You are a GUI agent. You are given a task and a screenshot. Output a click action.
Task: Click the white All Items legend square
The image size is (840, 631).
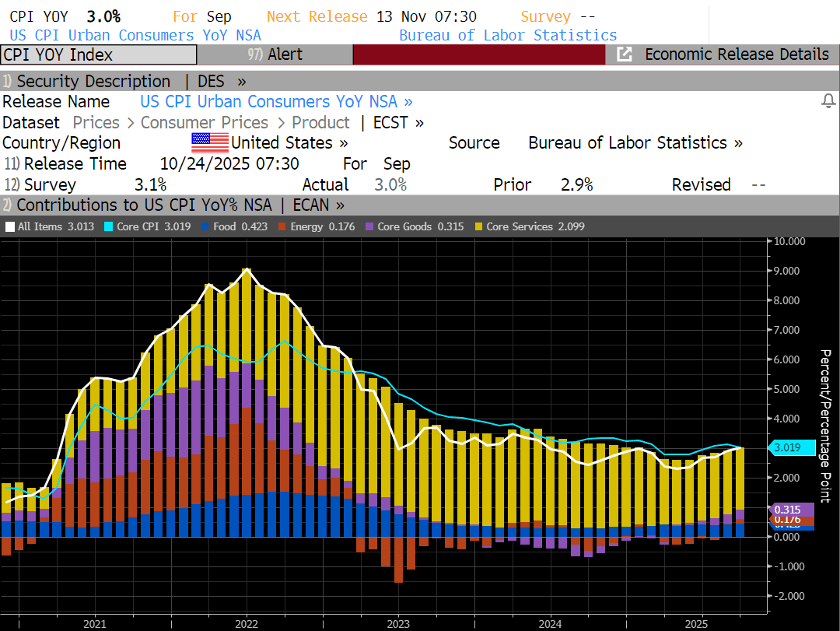[9, 226]
